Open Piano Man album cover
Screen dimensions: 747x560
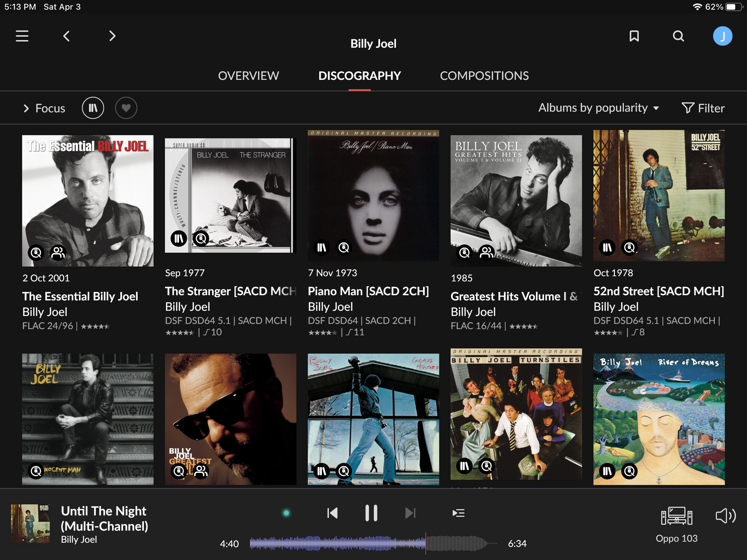[373, 195]
